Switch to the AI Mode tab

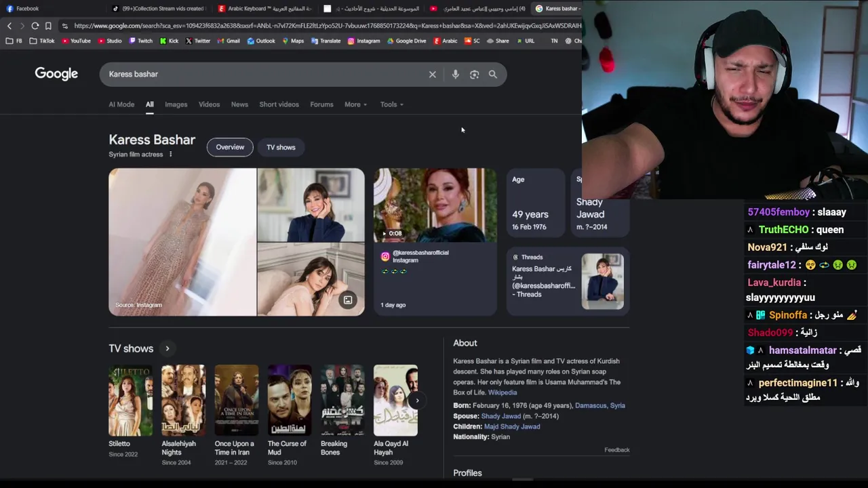pos(121,104)
